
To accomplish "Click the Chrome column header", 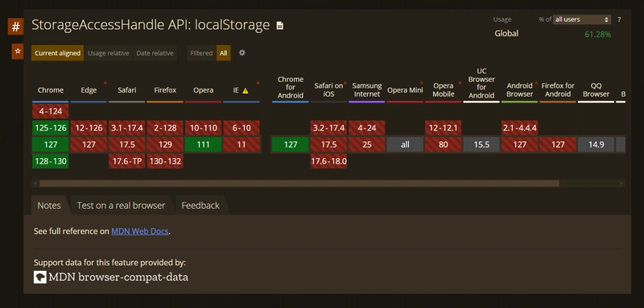I will pyautogui.click(x=51, y=90).
